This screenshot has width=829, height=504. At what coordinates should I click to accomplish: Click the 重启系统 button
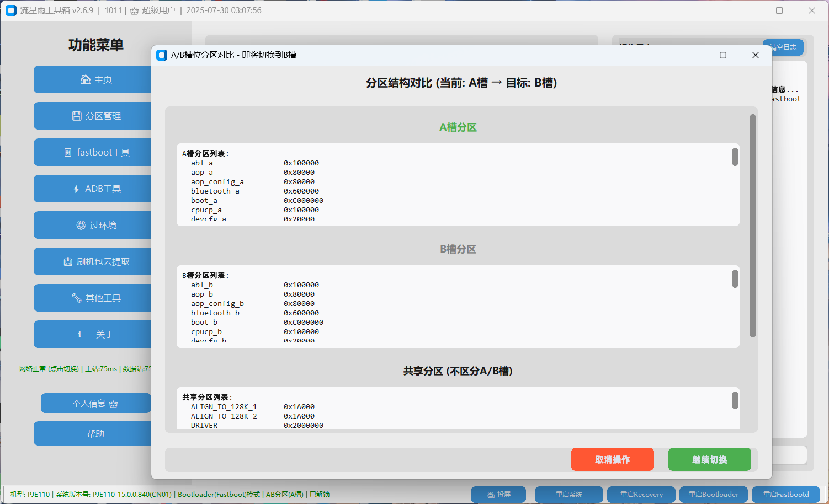(568, 495)
